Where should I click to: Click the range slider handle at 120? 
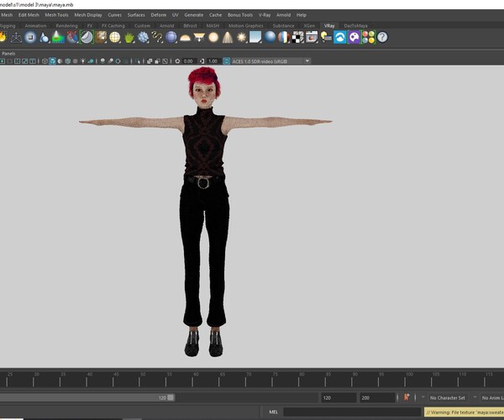tap(171, 397)
